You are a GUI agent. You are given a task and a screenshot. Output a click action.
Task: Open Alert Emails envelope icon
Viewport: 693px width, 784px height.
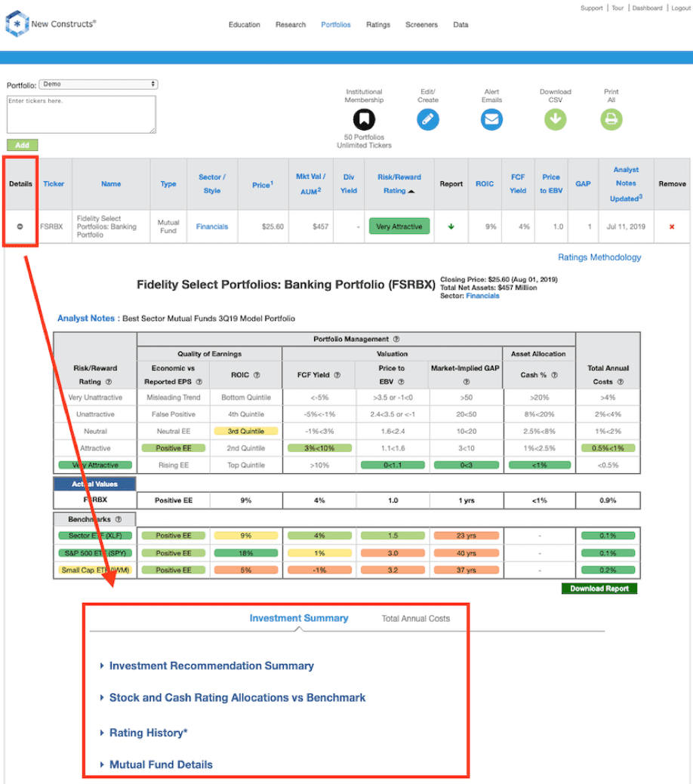(x=492, y=119)
